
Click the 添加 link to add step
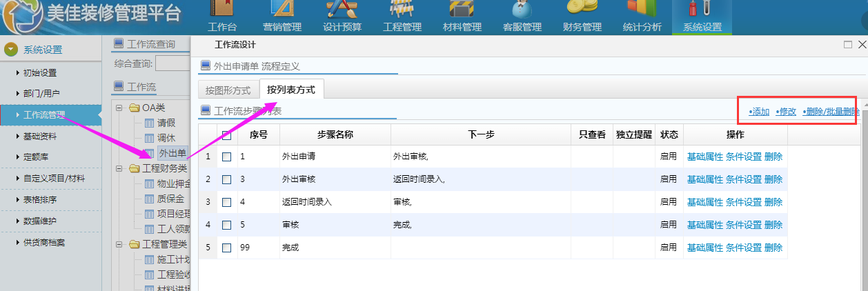pyautogui.click(x=759, y=112)
